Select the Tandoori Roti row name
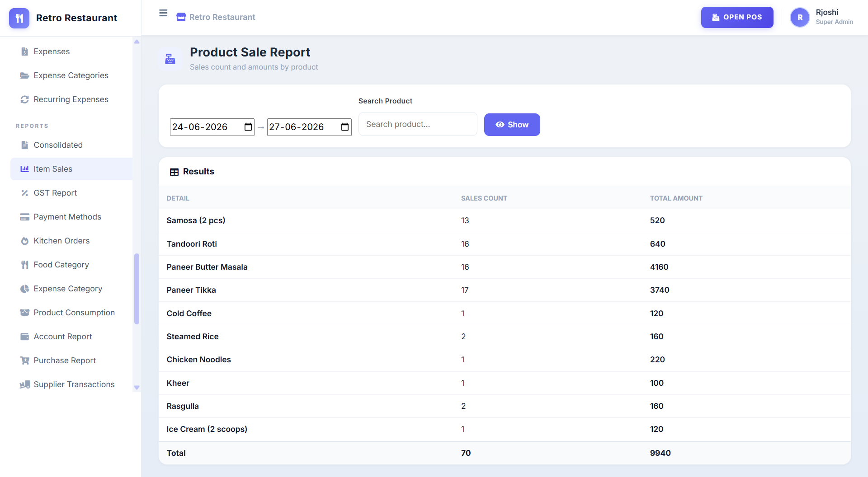The height and width of the screenshot is (477, 868). click(192, 244)
